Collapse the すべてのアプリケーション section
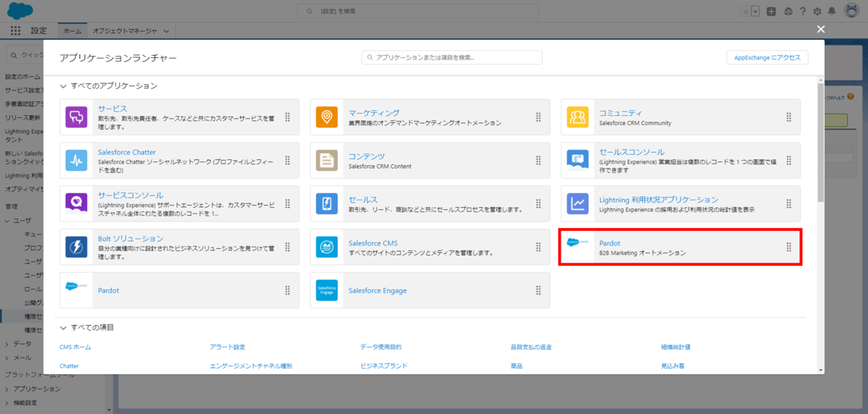868x414 pixels. coord(64,86)
